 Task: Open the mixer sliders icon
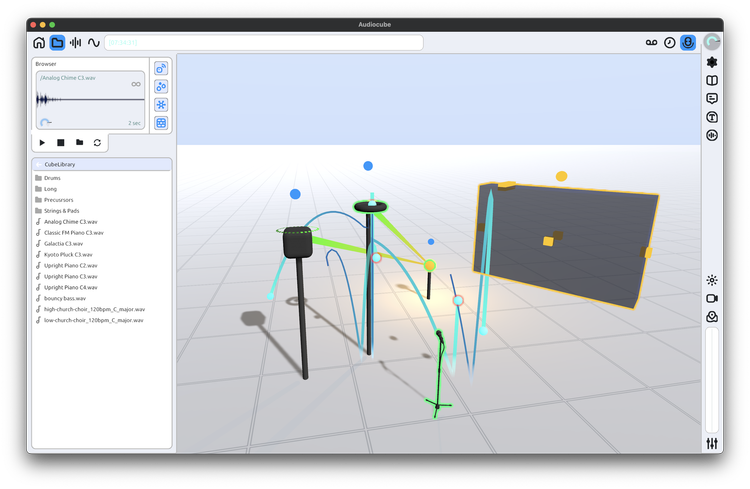point(712,444)
